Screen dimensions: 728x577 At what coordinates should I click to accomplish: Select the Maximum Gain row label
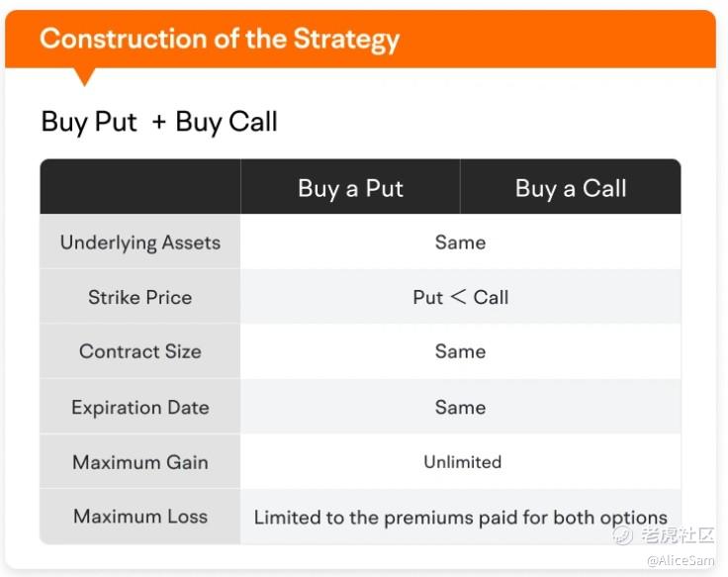coord(140,462)
